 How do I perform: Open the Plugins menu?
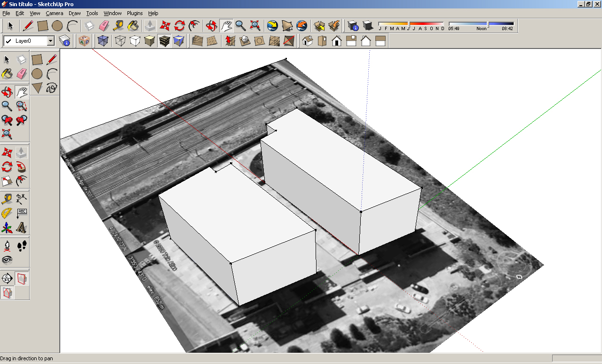point(135,13)
